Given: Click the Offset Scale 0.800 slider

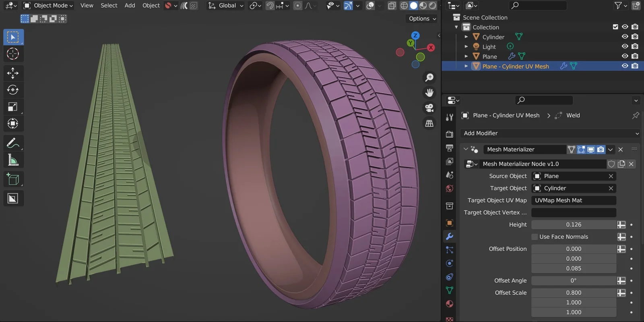Looking at the screenshot, I should [574, 293].
